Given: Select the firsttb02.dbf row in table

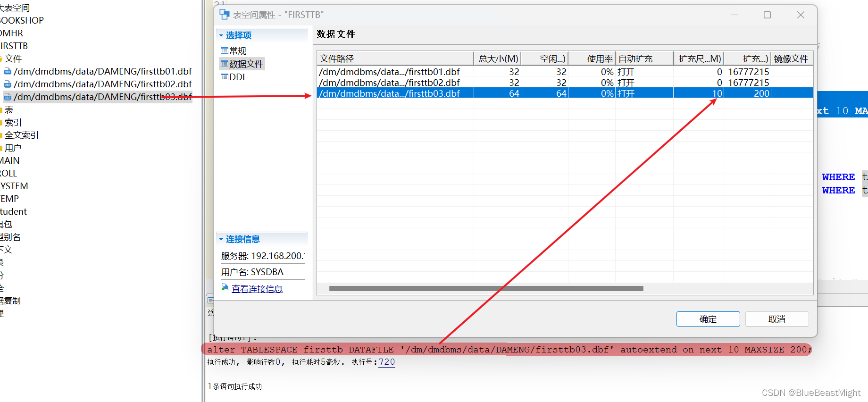Looking at the screenshot, I should (565, 83).
